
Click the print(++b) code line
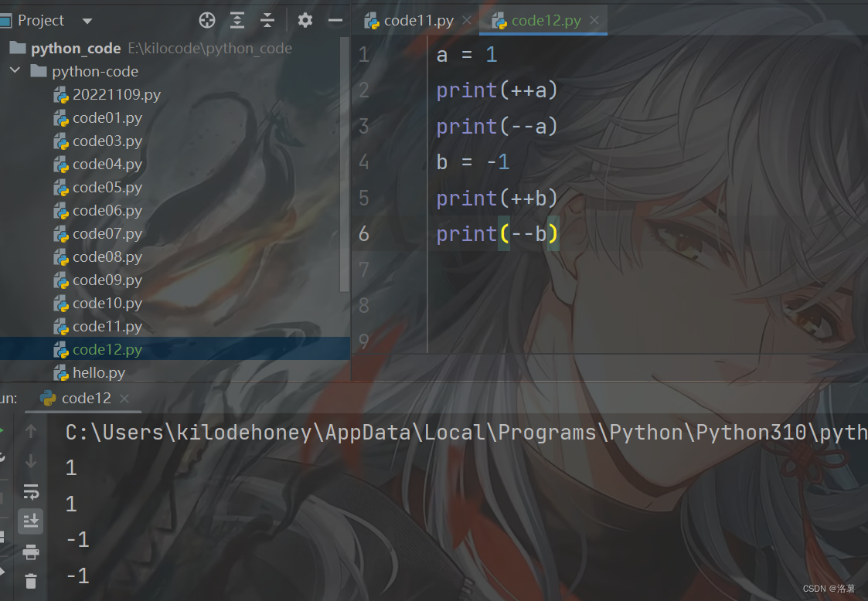496,198
